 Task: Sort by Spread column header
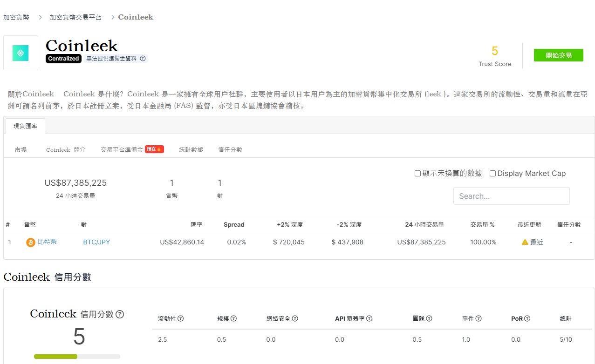[x=234, y=225]
